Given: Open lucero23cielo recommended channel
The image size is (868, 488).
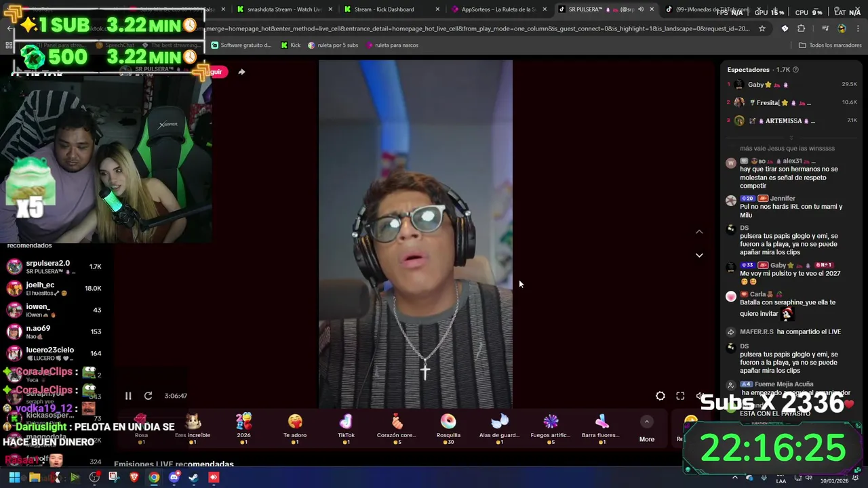Looking at the screenshot, I should pyautogui.click(x=54, y=353).
